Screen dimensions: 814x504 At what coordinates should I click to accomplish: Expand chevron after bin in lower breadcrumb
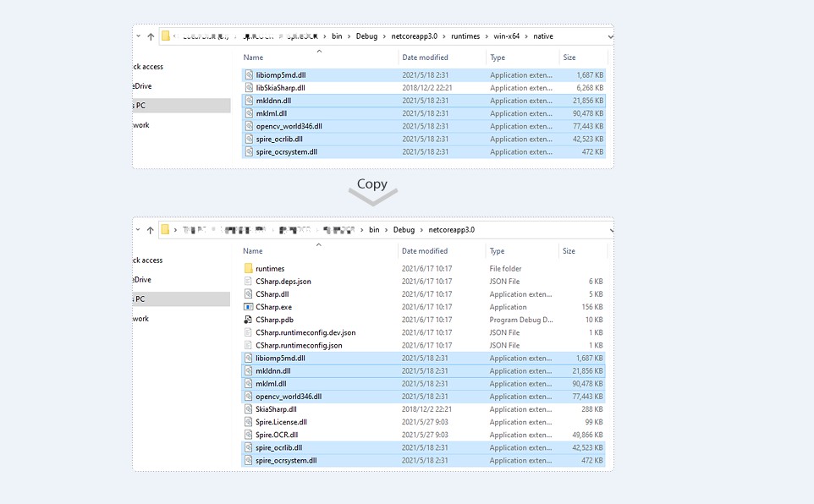coord(386,230)
